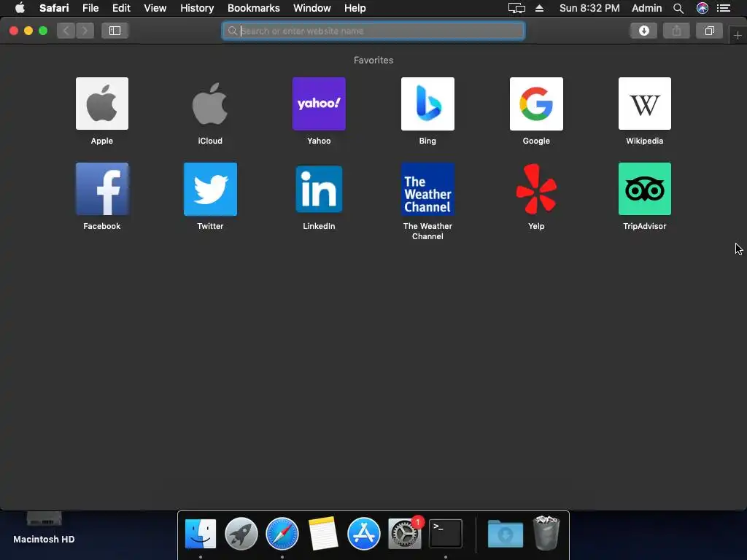Open The Weather Channel favorite
747x560 pixels.
coord(427,189)
